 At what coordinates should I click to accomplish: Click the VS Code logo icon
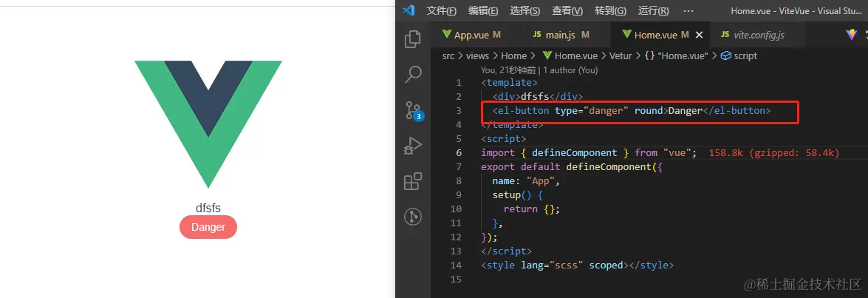(409, 10)
